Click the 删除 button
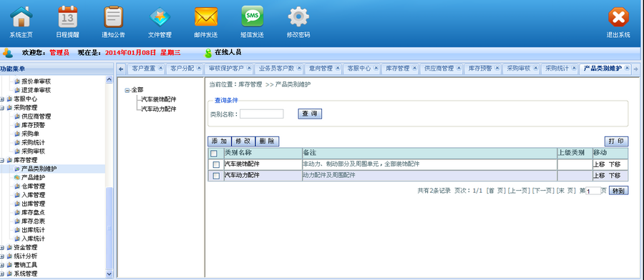The width and height of the screenshot is (644, 280). coord(267,141)
